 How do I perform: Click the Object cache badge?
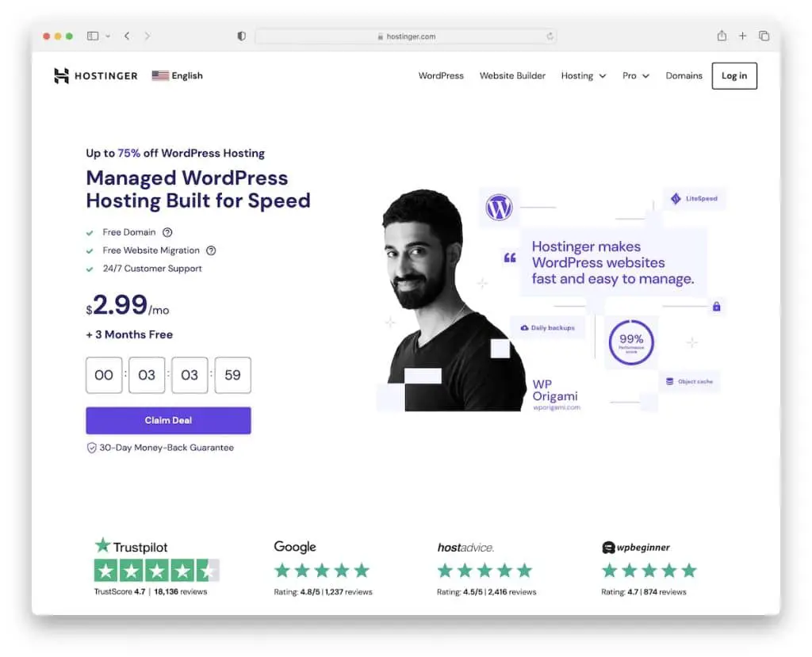tap(689, 381)
